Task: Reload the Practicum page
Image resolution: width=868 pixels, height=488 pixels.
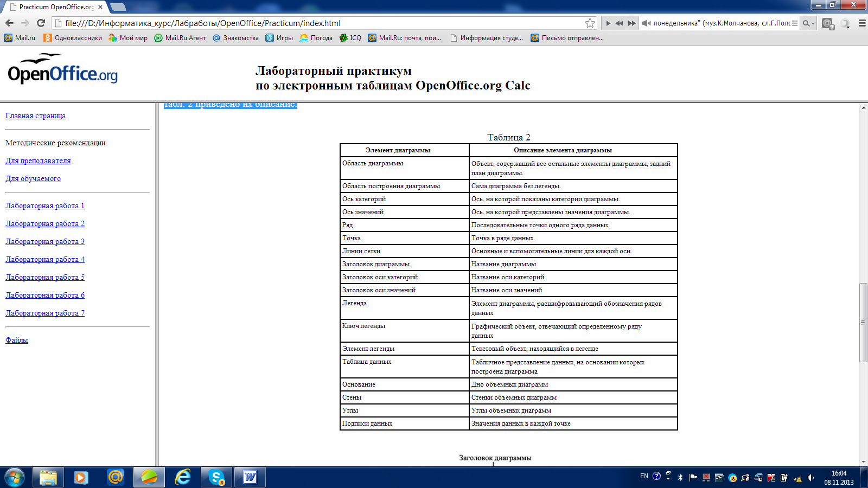Action: pyautogui.click(x=41, y=23)
